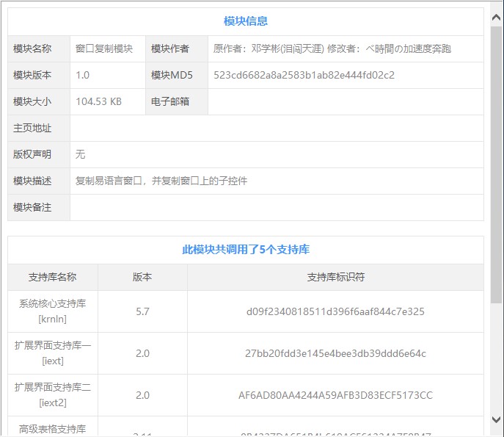Select the 窗口复制模块 name value

point(104,49)
